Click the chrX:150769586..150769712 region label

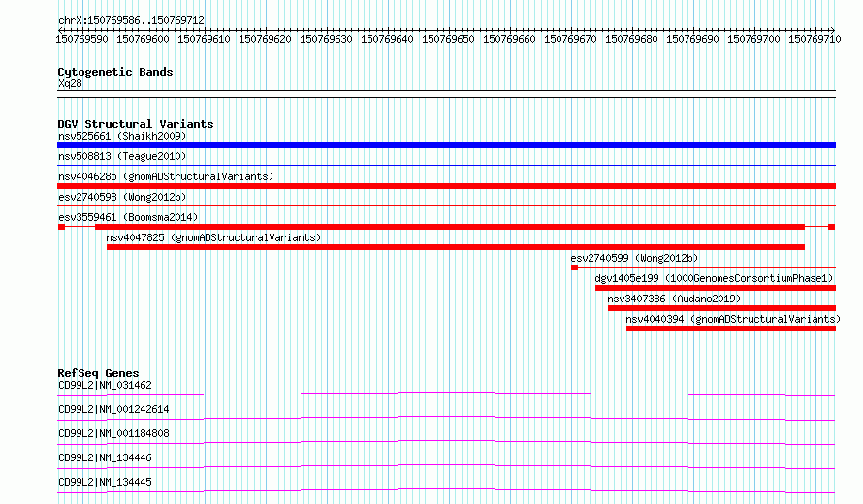tap(131, 20)
